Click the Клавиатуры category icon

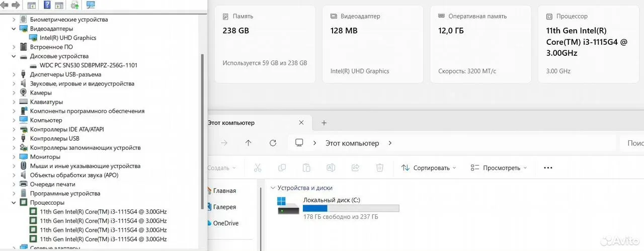24,102
